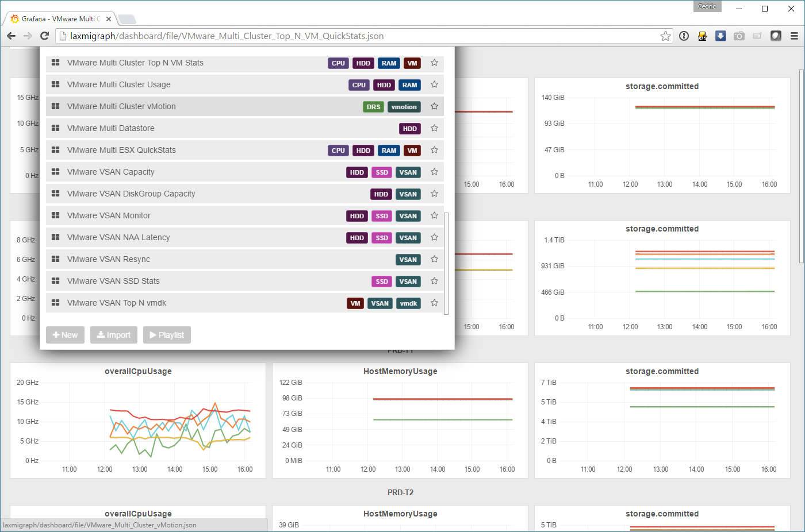The width and height of the screenshot is (805, 532).
Task: Select VMware VSAN Top N vmdk dashboard
Action: pos(116,303)
